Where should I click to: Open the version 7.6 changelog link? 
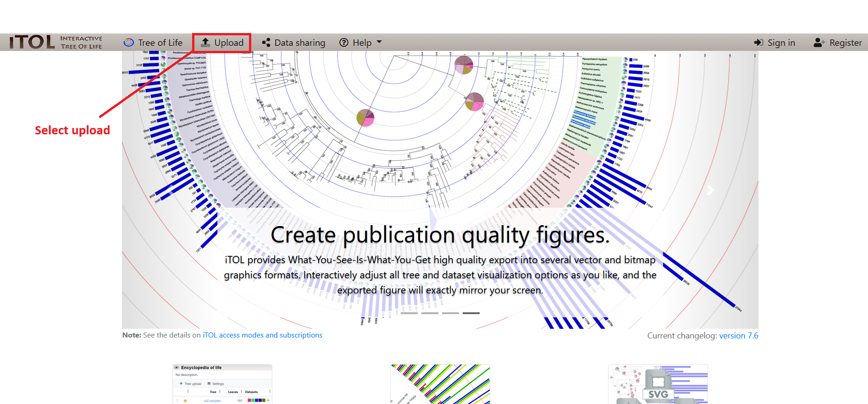(739, 336)
